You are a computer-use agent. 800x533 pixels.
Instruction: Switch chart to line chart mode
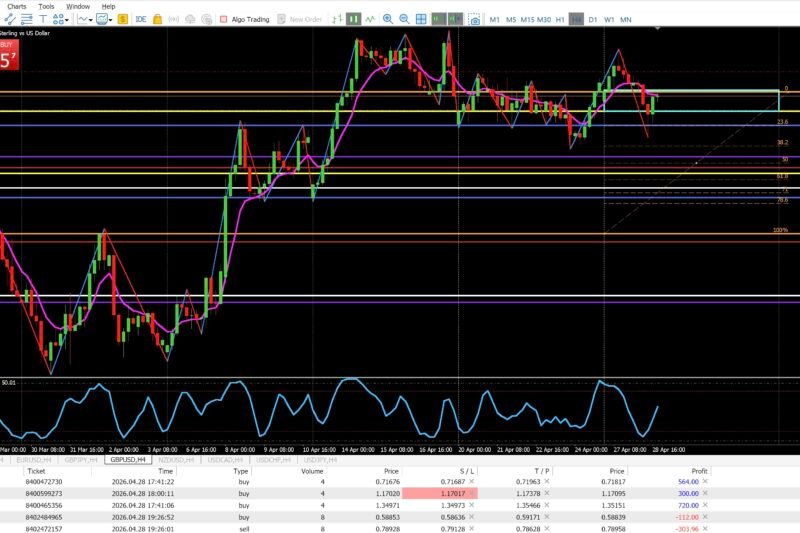(x=370, y=19)
